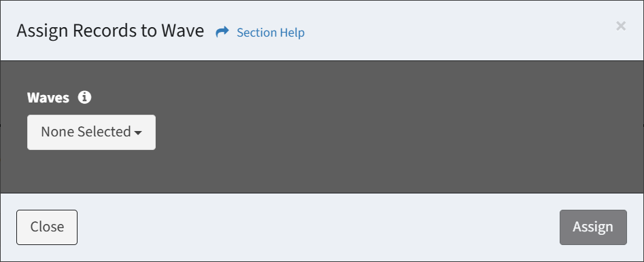644x262 pixels.
Task: Dismiss the dialog with the X icon
Action: tap(621, 26)
